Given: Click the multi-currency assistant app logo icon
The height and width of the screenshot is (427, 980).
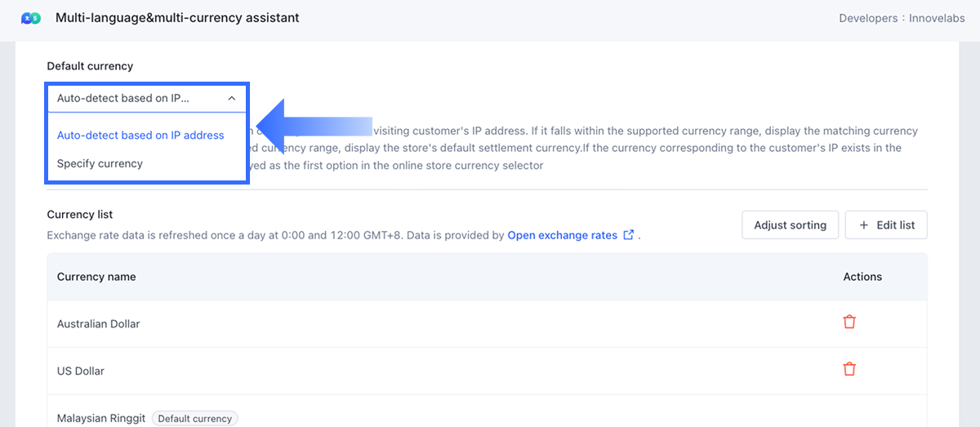Looking at the screenshot, I should click(31, 18).
